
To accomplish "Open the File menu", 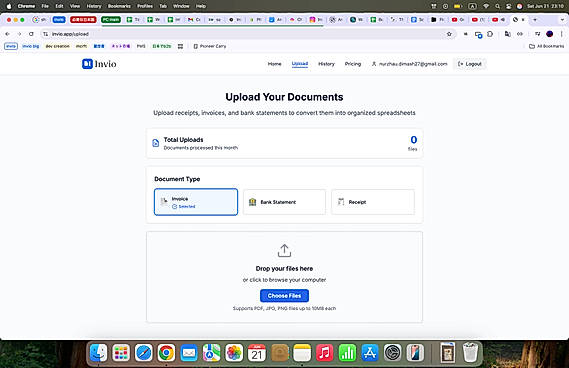I will point(45,6).
